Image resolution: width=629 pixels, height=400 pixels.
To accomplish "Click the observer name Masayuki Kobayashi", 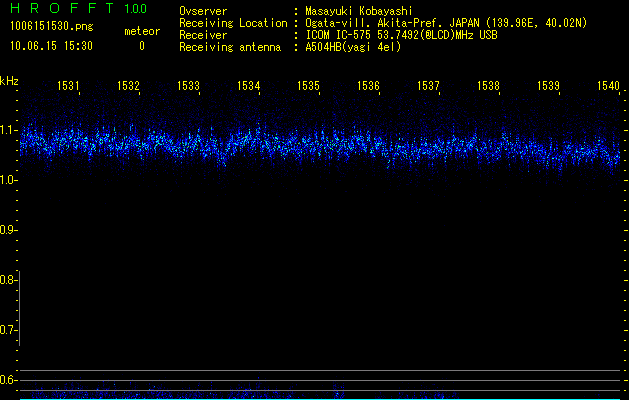I will coord(359,11).
